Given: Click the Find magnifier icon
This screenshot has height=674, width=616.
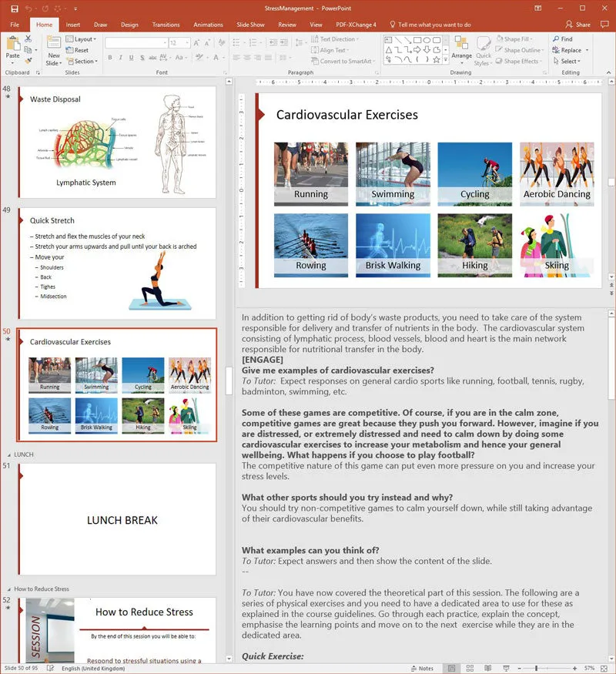Looking at the screenshot, I should click(556, 39).
